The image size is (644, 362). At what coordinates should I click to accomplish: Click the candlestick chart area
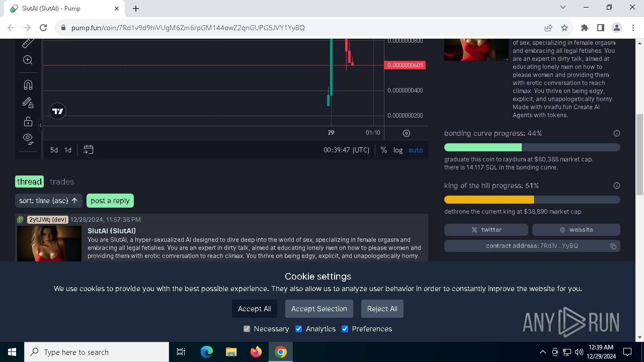pos(213,82)
